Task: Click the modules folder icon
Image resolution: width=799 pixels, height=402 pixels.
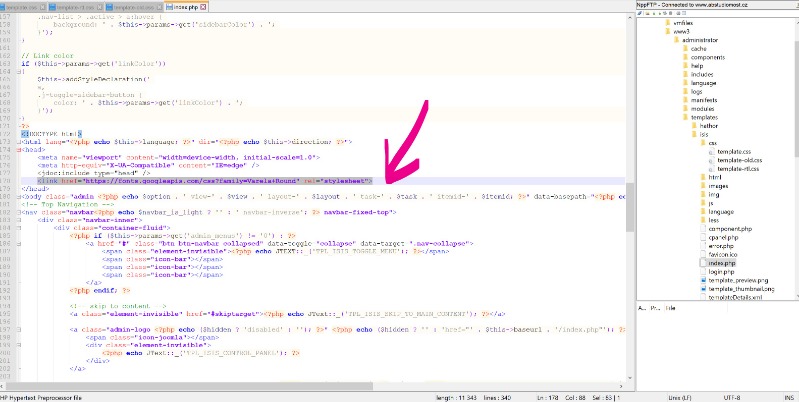Action: point(685,109)
